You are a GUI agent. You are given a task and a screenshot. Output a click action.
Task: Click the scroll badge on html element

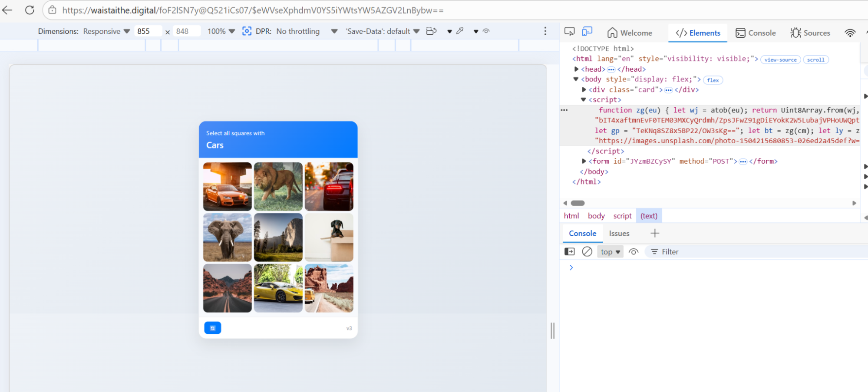(x=816, y=60)
